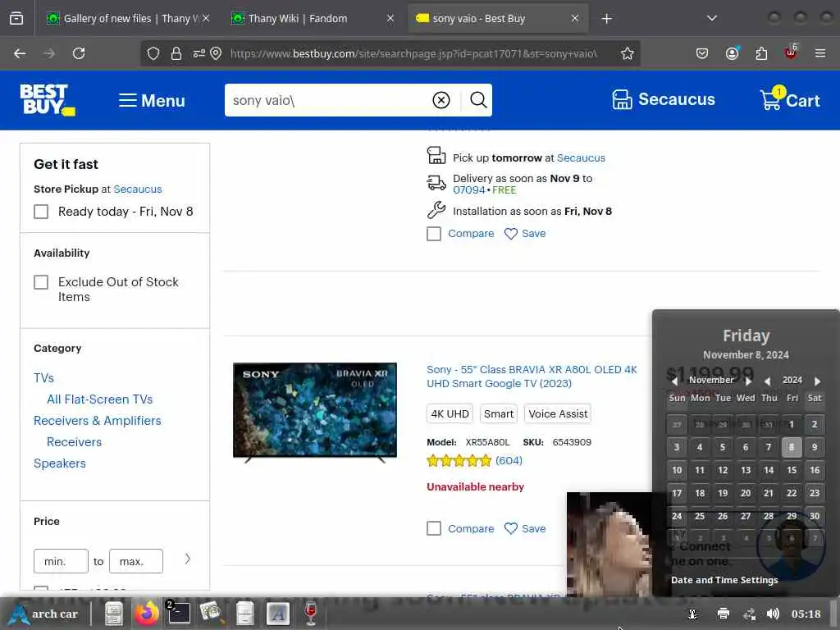The image size is (840, 630).
Task: Open the Firefox account icon
Action: [x=732, y=53]
